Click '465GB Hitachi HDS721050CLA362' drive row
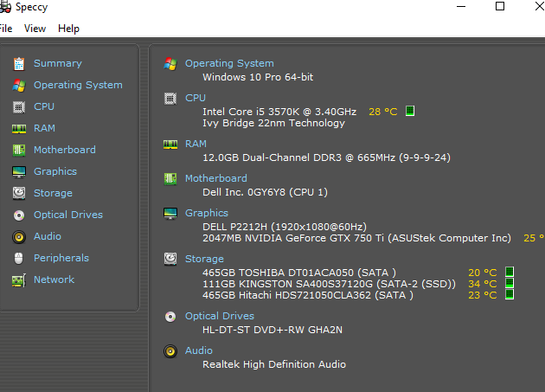The width and height of the screenshot is (545, 392). coord(308,295)
